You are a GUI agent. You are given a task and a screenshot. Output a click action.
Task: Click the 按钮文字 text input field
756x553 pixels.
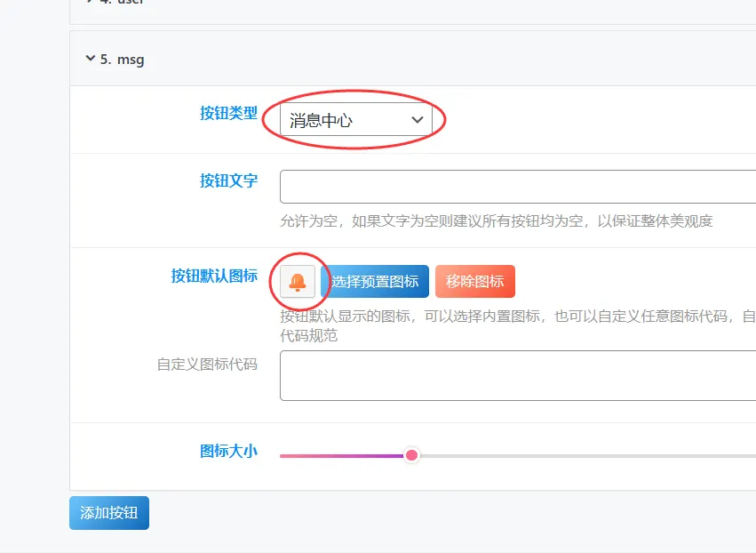[518, 187]
